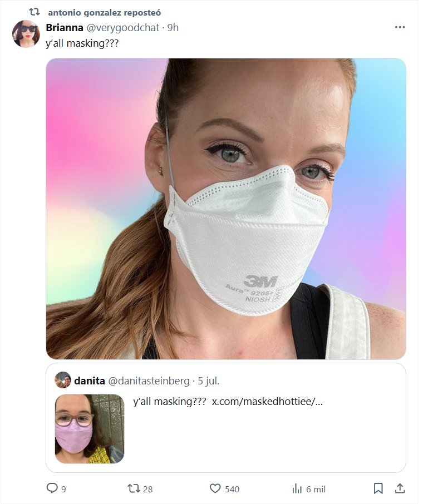Open Brianna's display name link

point(64,27)
